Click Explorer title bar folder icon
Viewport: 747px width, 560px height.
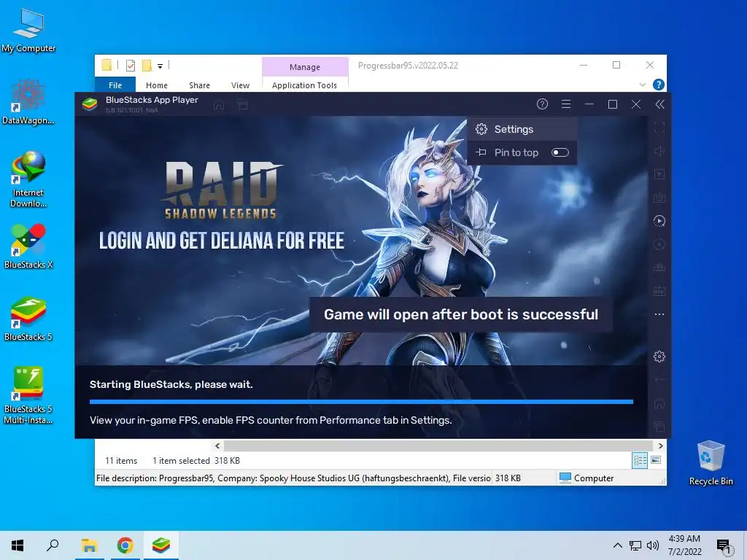(107, 65)
